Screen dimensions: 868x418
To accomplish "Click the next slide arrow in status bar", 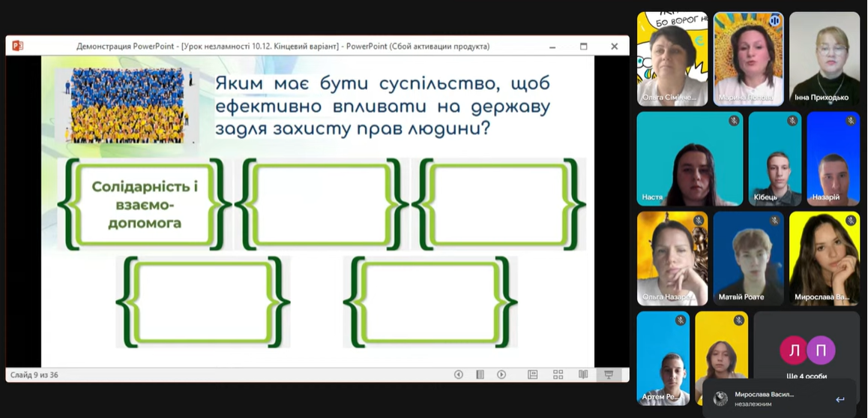I will coord(501,374).
